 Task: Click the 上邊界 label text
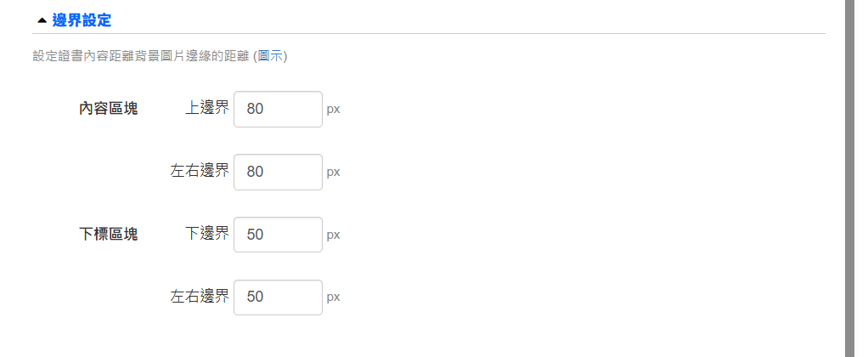[x=206, y=109]
